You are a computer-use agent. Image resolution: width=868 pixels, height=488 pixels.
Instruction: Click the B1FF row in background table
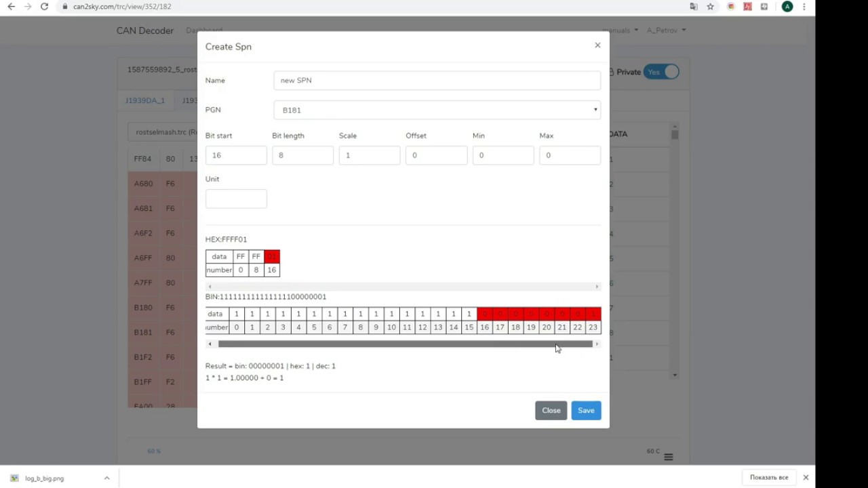click(x=163, y=382)
